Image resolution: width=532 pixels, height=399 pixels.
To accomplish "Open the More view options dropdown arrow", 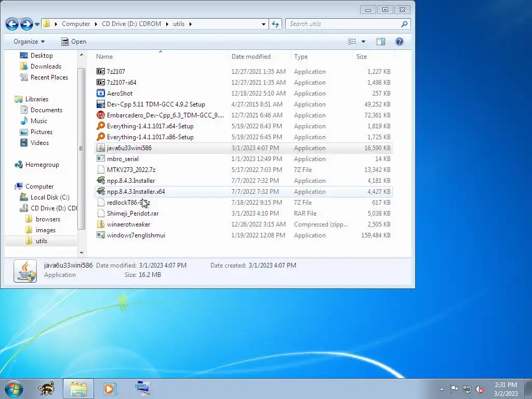I will (x=363, y=42).
